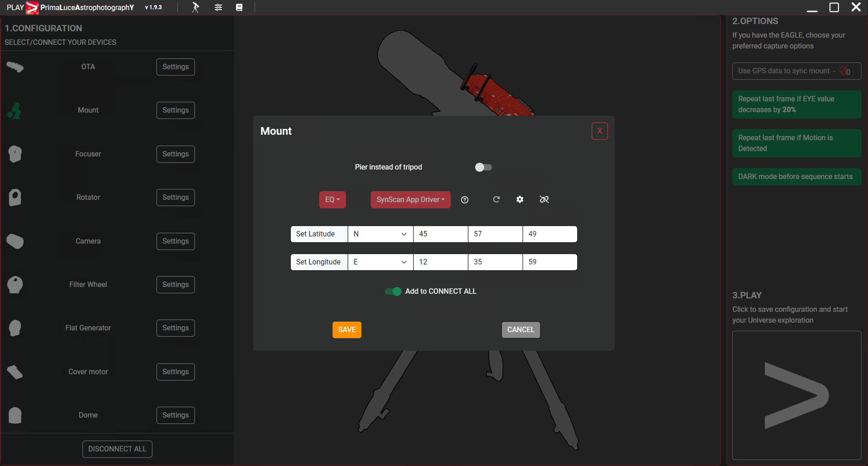Open the log book icon in the top toolbar
This screenshot has height=466, width=868.
239,7
